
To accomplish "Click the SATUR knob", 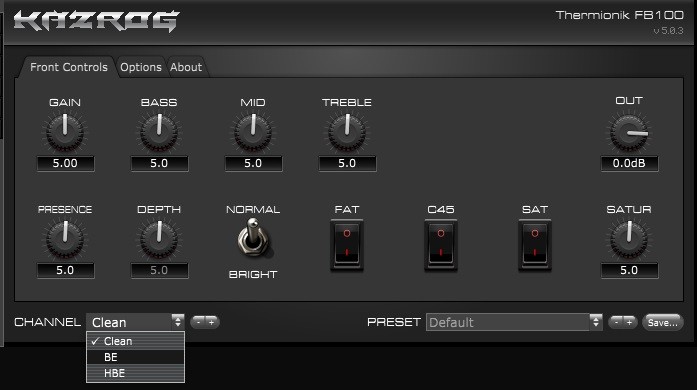I will pos(629,239).
